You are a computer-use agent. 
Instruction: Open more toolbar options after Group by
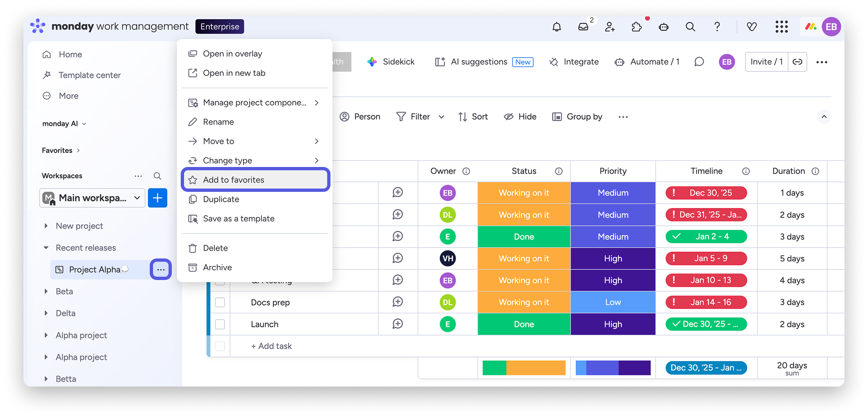click(623, 117)
